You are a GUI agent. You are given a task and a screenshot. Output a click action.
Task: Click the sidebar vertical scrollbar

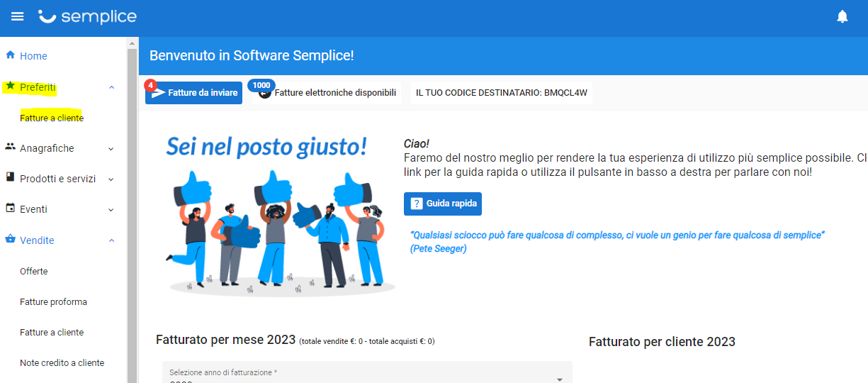click(132, 216)
